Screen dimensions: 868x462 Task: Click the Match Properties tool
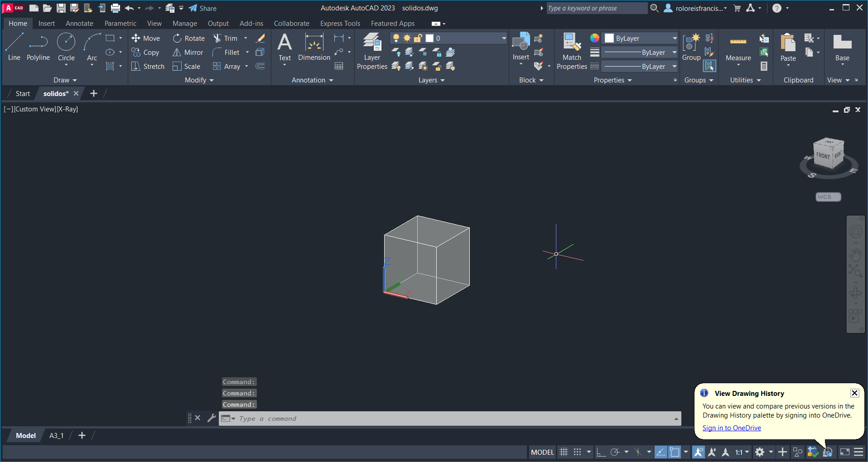click(572, 51)
